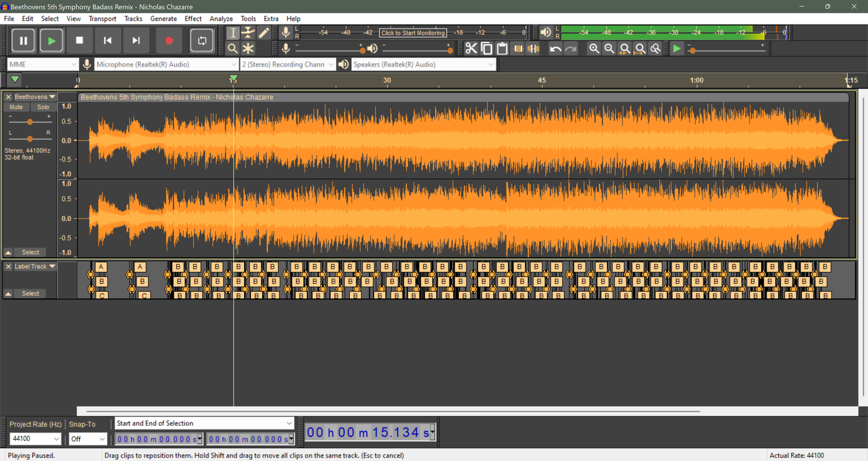Expand the Speakers playback device dropdown
Screen dimensions: 868x461
pos(424,65)
